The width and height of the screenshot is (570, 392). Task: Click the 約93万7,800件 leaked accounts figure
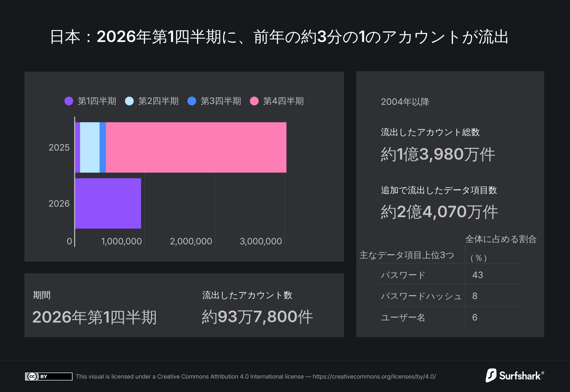[257, 317]
